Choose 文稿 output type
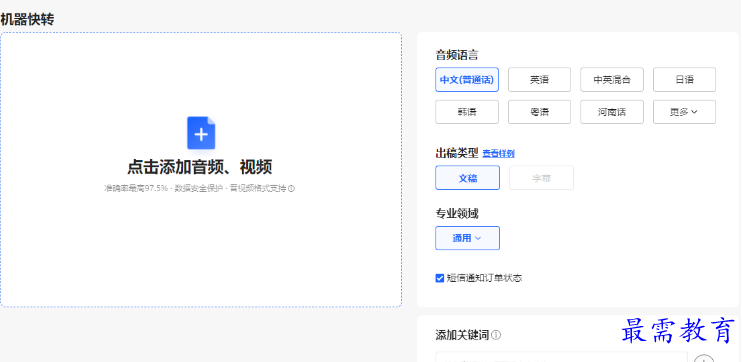 coord(467,178)
